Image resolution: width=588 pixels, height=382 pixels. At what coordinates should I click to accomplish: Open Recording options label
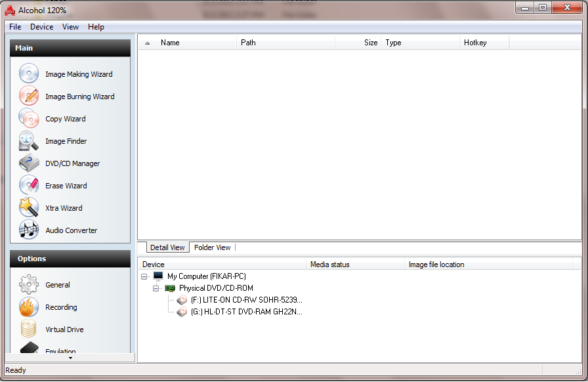click(61, 307)
